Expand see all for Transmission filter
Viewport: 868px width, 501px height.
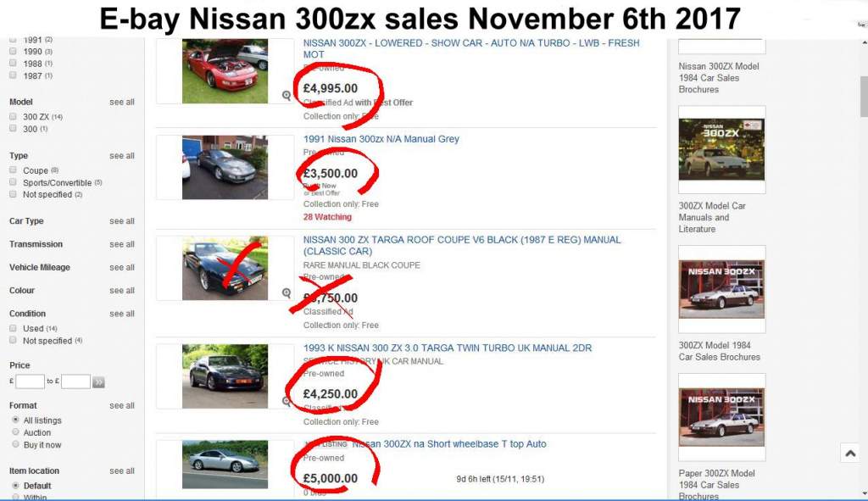pyautogui.click(x=121, y=244)
